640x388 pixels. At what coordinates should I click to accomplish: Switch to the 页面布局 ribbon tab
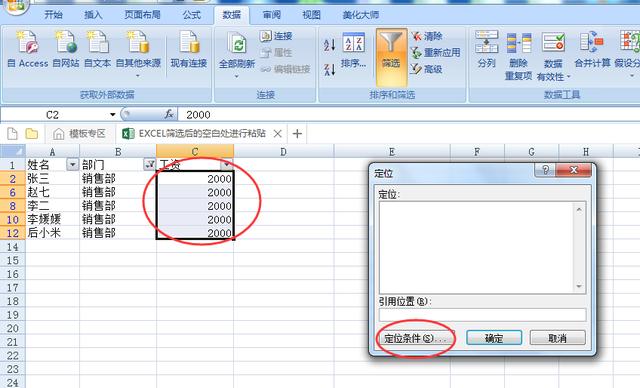(142, 15)
